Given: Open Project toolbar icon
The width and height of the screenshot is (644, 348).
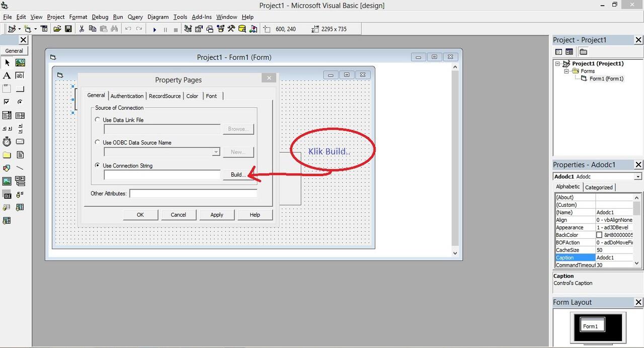Looking at the screenshot, I should click(57, 29).
